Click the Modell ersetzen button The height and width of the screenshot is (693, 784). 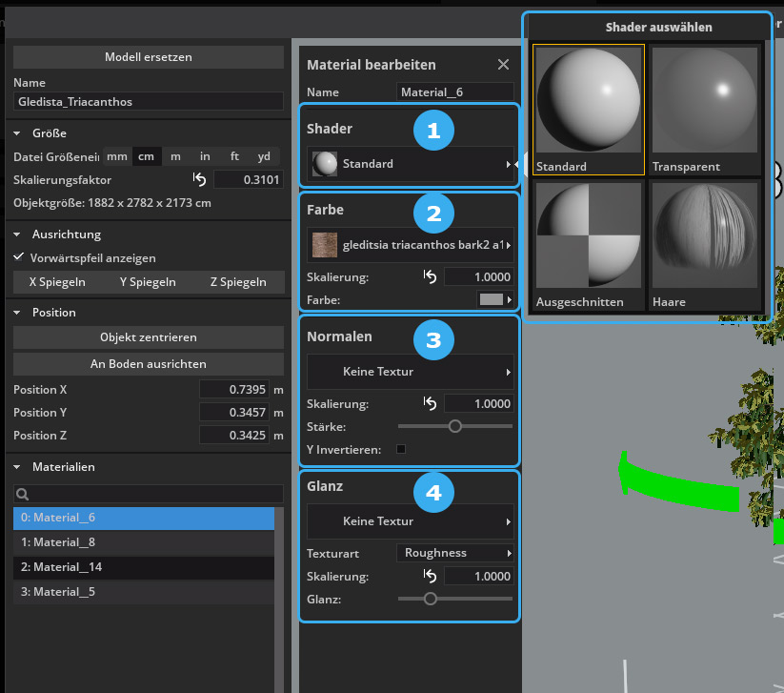(x=148, y=57)
